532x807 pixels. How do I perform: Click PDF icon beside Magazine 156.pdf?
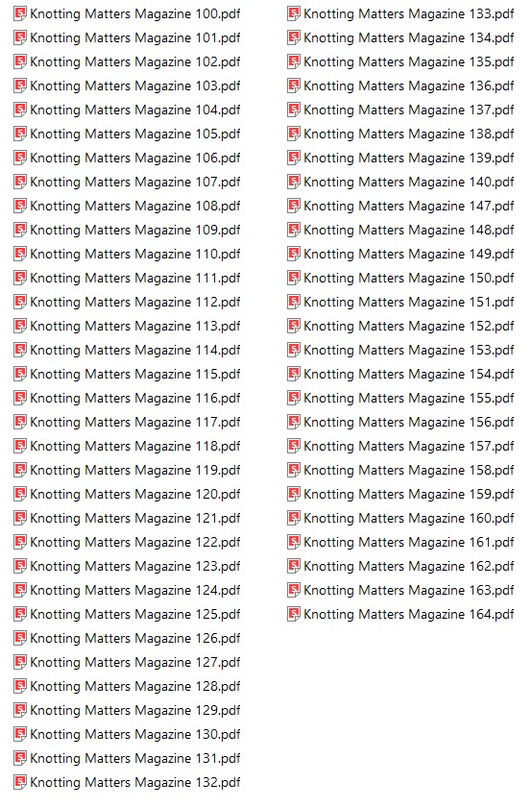293,422
